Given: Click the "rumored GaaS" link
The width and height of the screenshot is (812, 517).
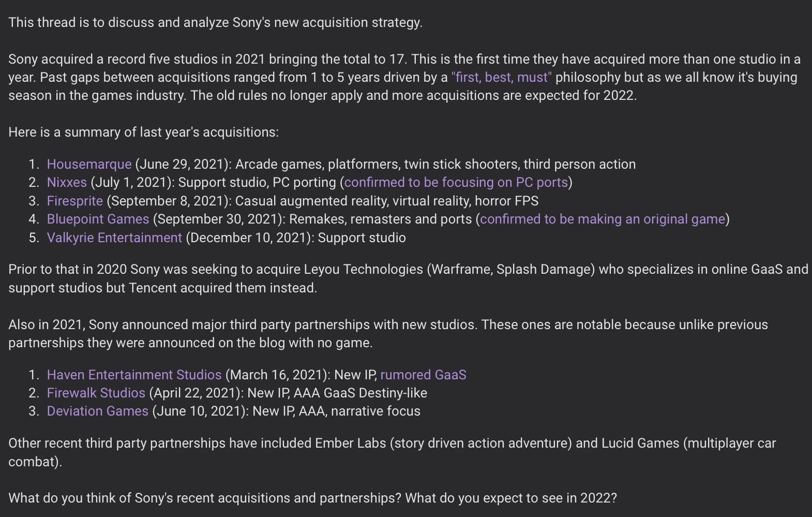Looking at the screenshot, I should [423, 375].
